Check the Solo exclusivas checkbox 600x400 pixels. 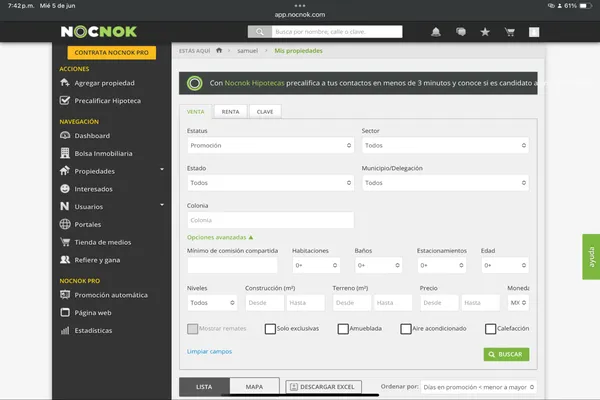pyautogui.click(x=271, y=329)
